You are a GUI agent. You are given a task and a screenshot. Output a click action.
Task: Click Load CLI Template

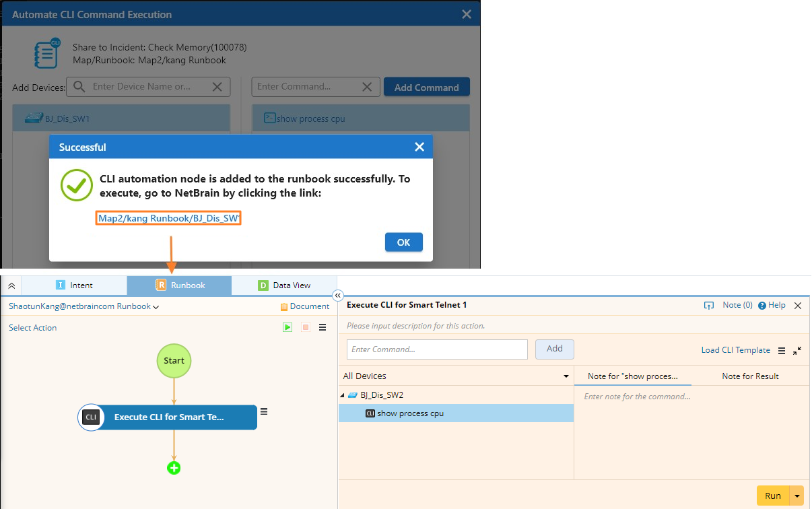coord(735,350)
